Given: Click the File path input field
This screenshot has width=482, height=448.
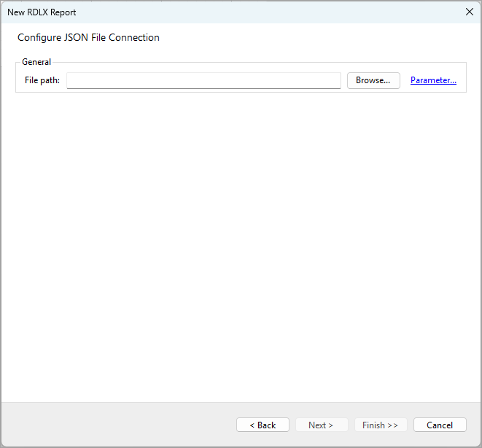Looking at the screenshot, I should pyautogui.click(x=203, y=80).
